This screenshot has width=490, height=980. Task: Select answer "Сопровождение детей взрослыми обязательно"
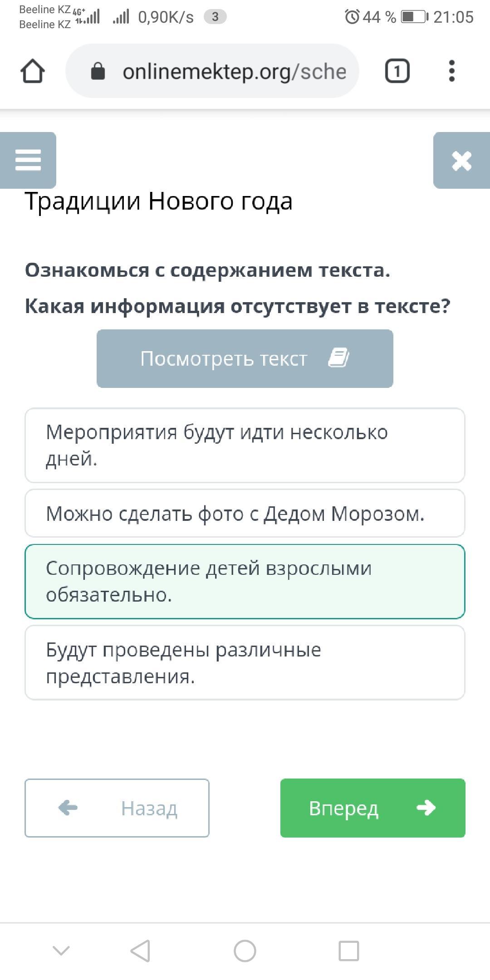click(245, 581)
